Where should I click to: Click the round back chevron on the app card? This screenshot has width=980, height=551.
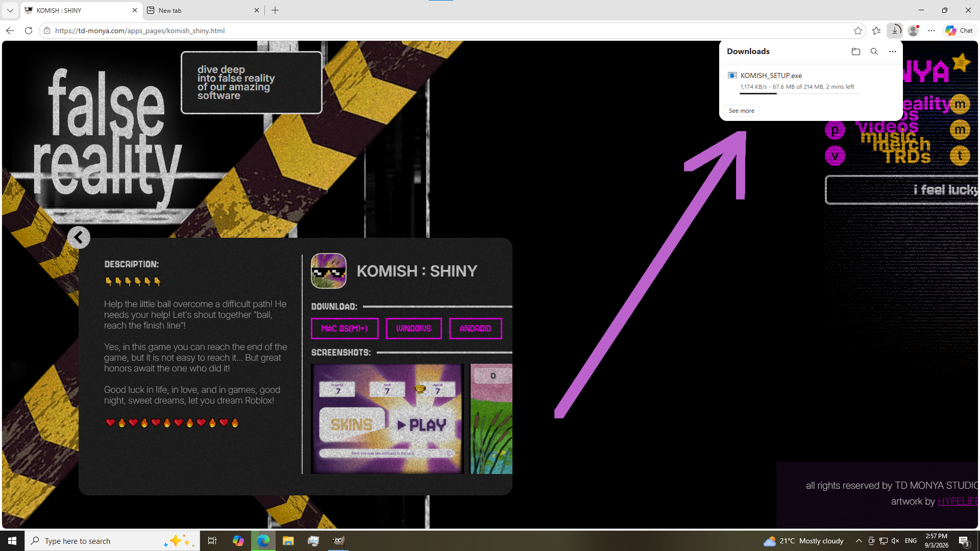79,237
